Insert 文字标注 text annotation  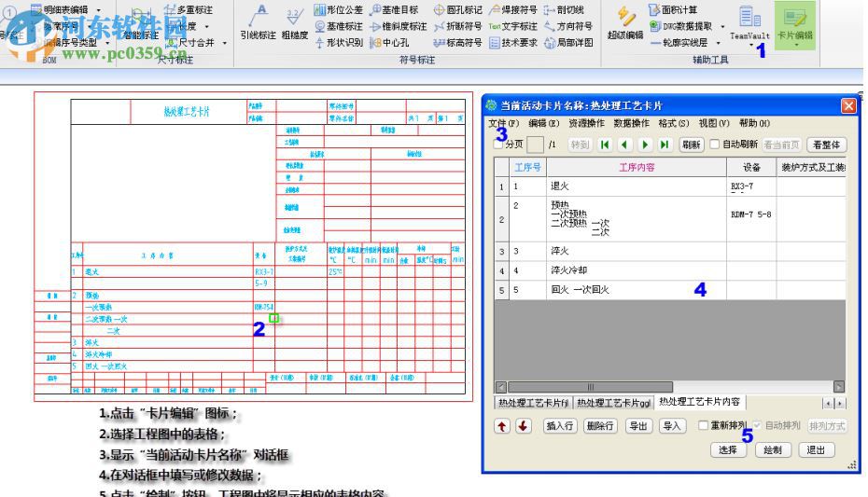coord(512,26)
